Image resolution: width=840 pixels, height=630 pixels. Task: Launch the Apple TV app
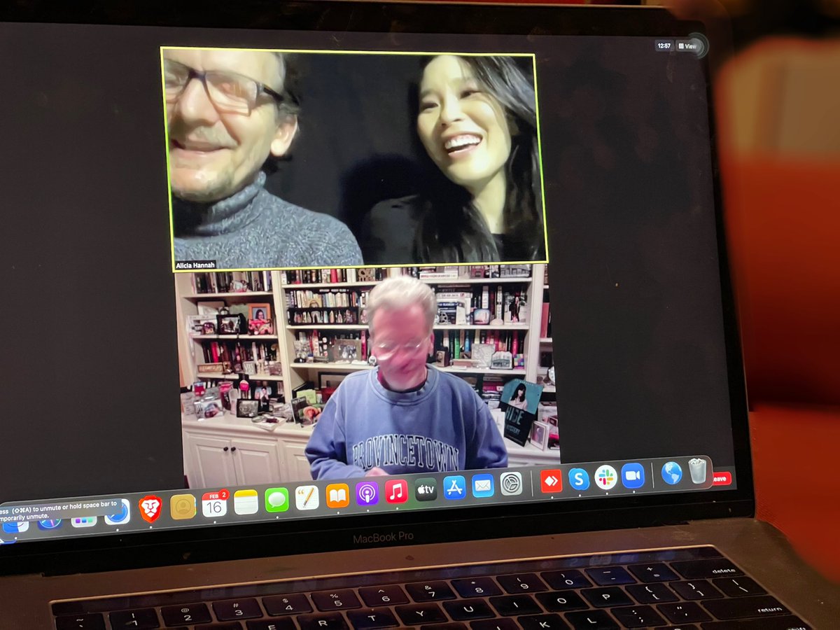coord(426,489)
